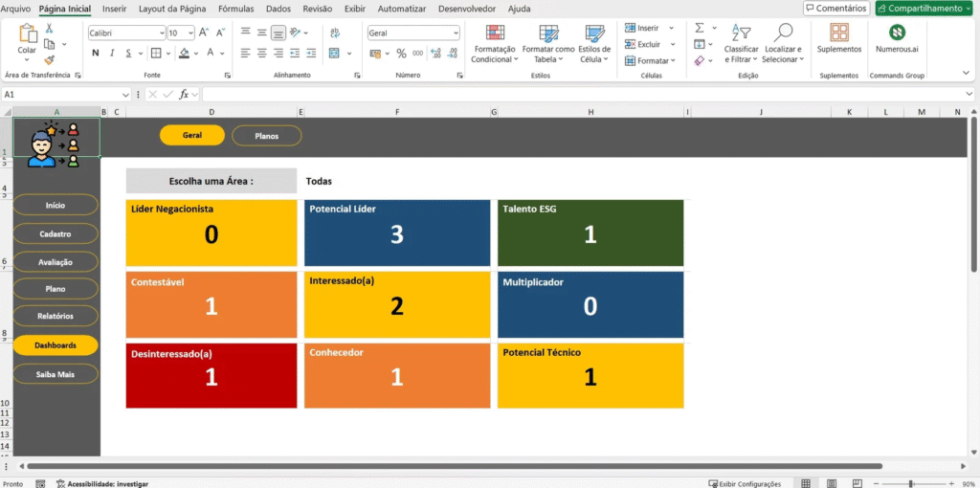This screenshot has width=980, height=488.
Task: Open the Name Box dropdown arrow
Action: [x=125, y=95]
